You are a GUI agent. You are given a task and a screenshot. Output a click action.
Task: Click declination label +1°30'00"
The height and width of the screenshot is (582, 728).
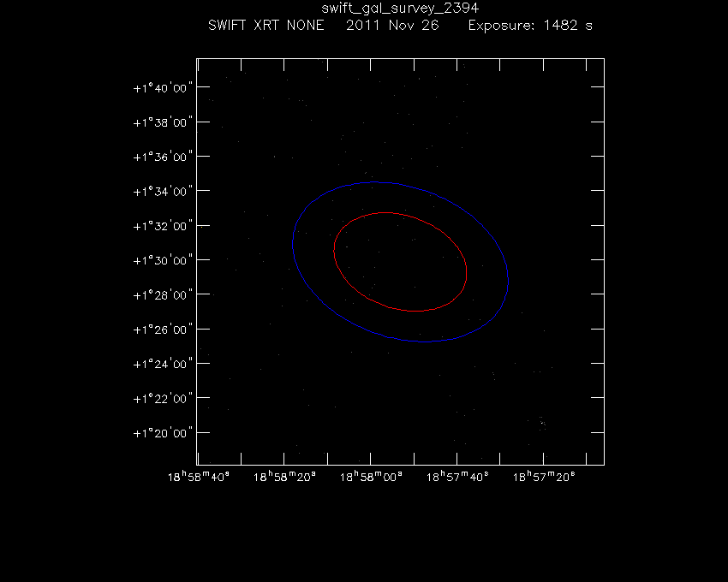click(163, 260)
